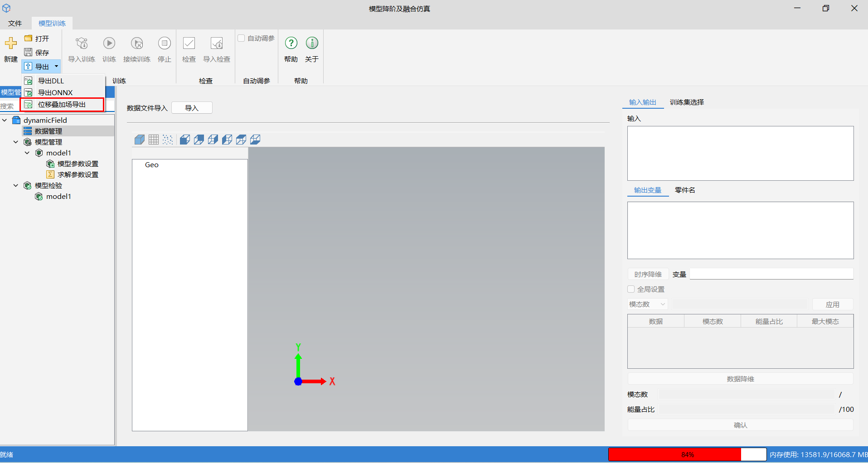This screenshot has height=463, width=868.
Task: Open the 模态数 combo box
Action: (647, 304)
